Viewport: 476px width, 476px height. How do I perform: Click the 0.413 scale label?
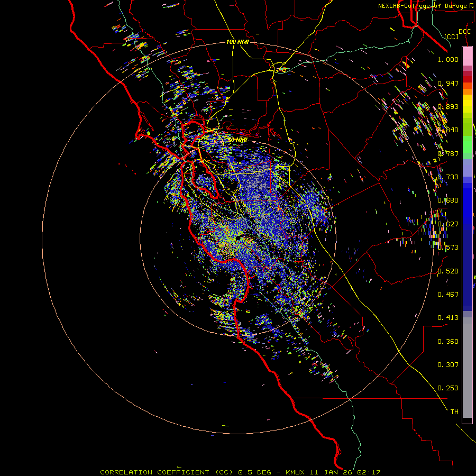tap(448, 318)
